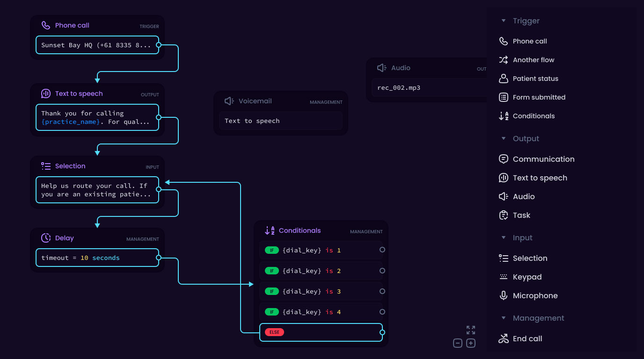Viewport: 644px width, 359px height.
Task: Pick the Conditionals icon under Trigger
Action: point(503,116)
